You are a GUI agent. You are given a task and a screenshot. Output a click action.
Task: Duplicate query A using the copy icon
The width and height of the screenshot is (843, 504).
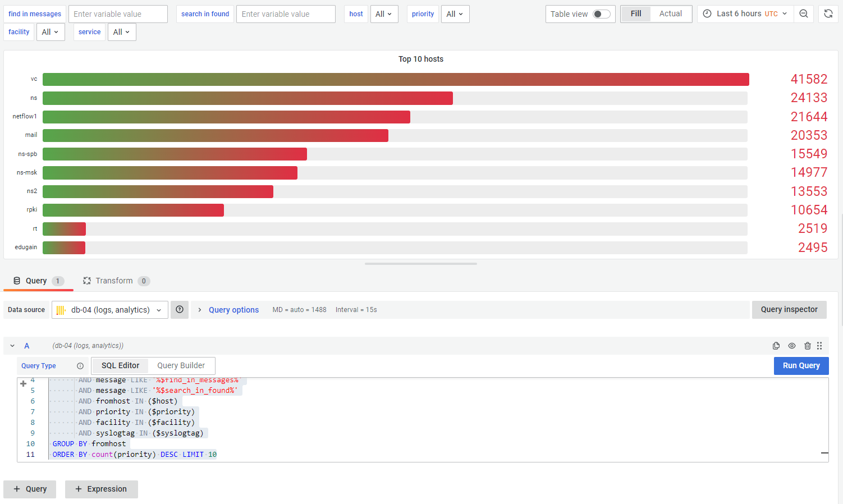(x=776, y=346)
